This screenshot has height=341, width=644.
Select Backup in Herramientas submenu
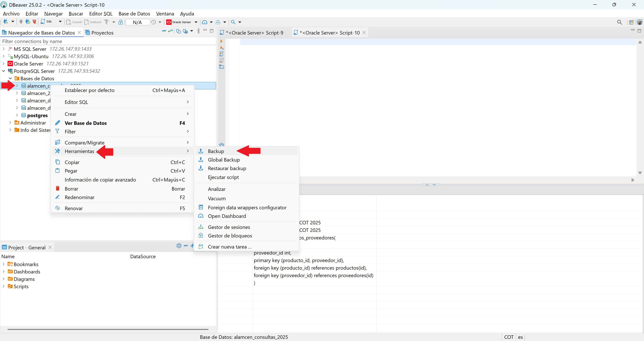pyautogui.click(x=246, y=151)
